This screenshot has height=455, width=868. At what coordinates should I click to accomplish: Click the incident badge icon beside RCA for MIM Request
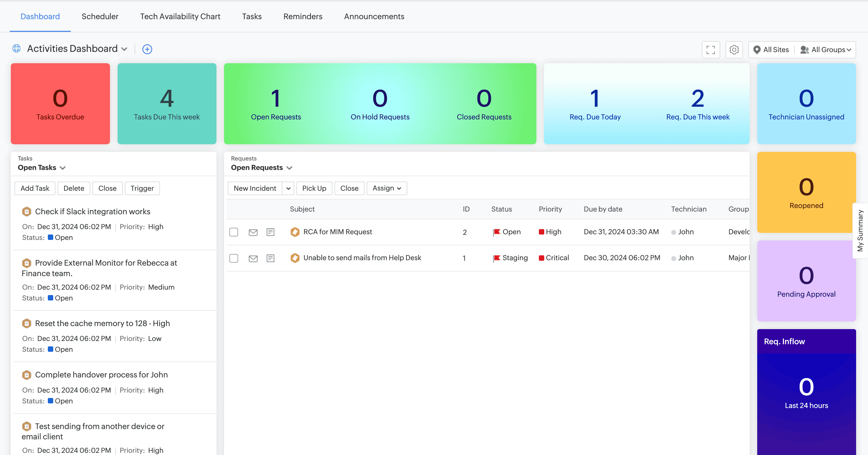point(295,232)
